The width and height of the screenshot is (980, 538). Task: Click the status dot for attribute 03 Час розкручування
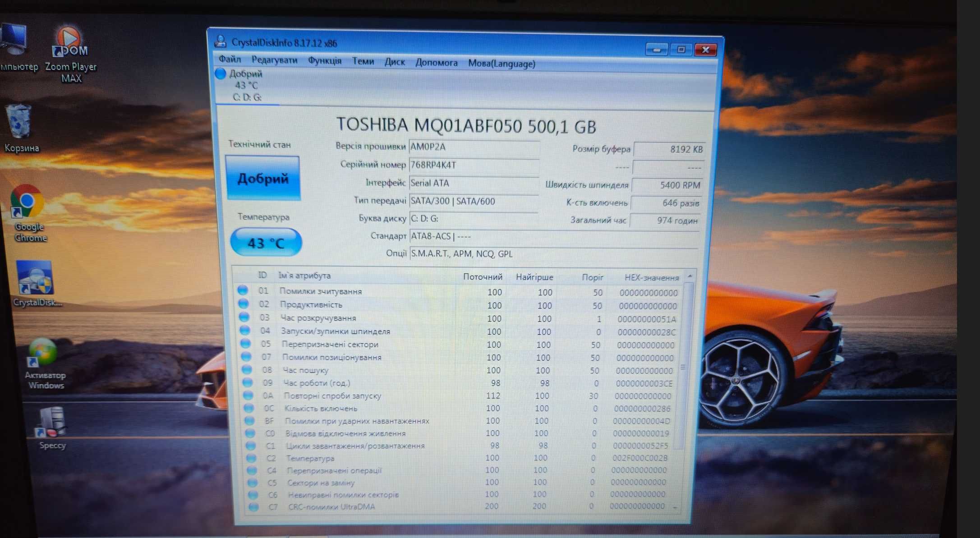(x=244, y=317)
